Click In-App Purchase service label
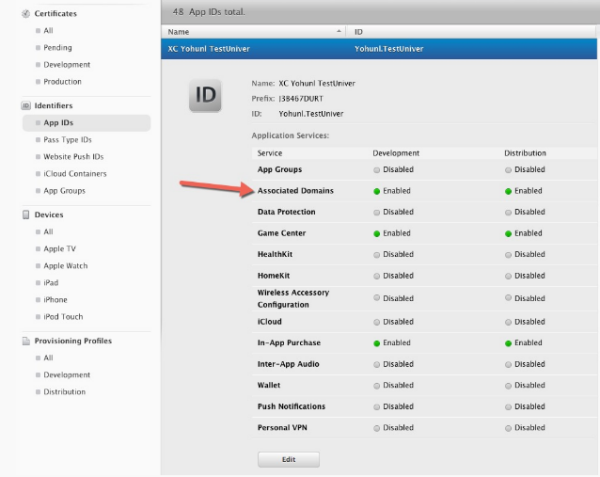600x477 pixels. pos(289,343)
